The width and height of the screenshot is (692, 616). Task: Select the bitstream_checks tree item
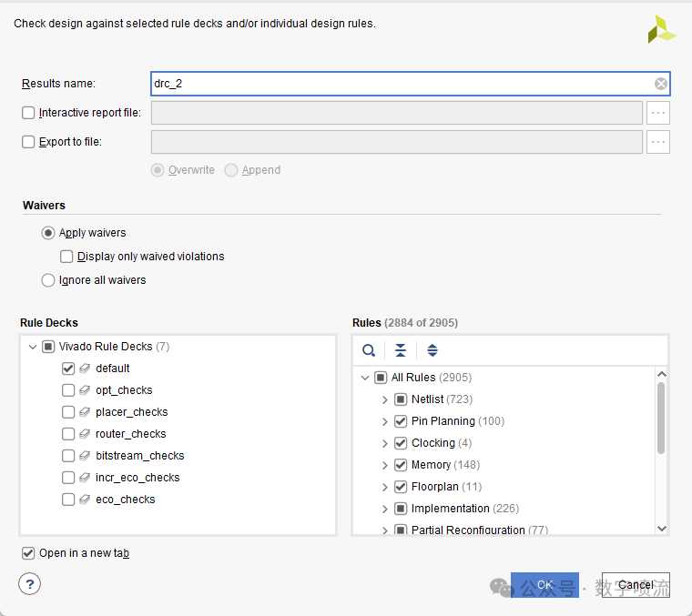(x=139, y=456)
